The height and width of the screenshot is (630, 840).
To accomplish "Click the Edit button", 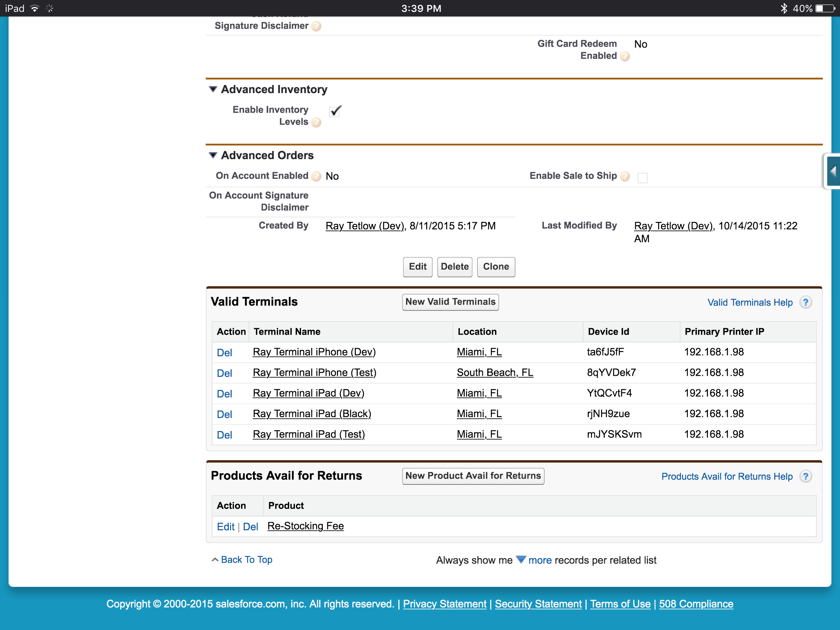I will 418,267.
